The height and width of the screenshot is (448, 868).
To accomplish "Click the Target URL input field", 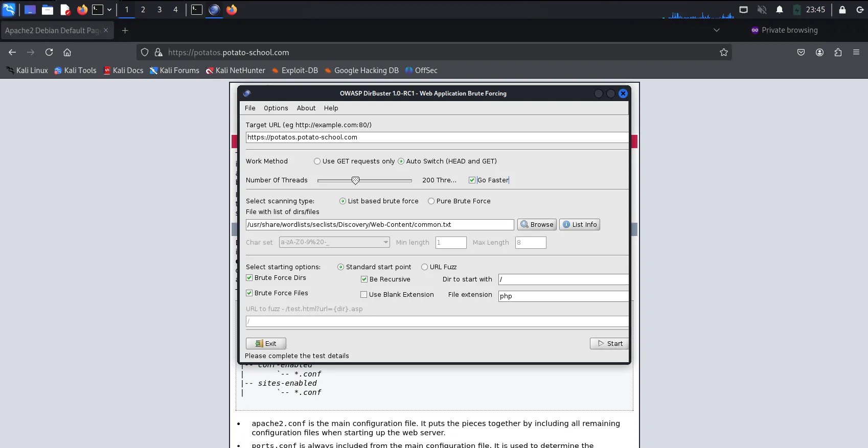I will pos(437,137).
